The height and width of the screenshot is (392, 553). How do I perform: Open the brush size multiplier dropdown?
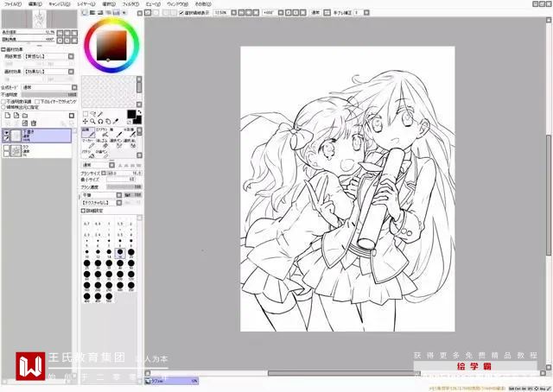[104, 173]
